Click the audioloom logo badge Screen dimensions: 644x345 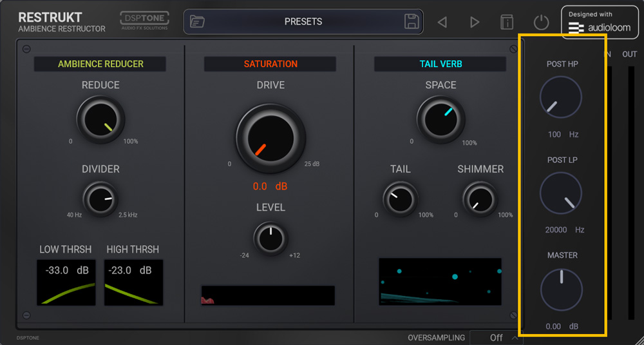click(x=600, y=22)
